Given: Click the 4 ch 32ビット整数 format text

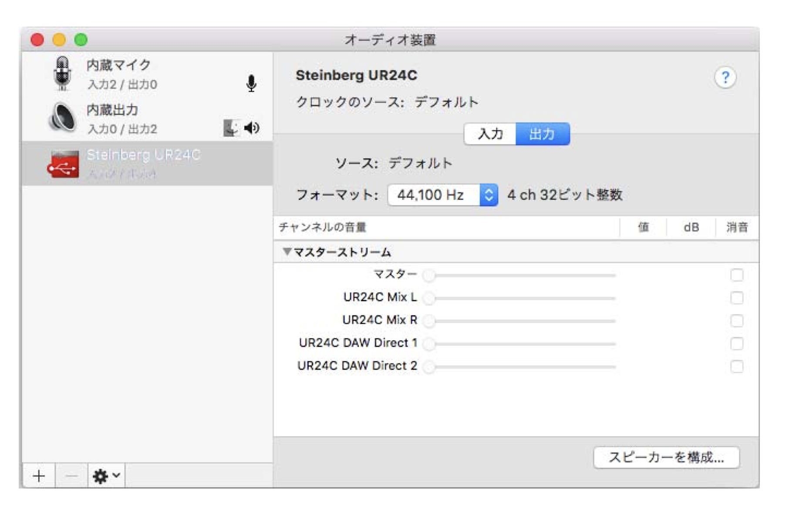Looking at the screenshot, I should 565,195.
